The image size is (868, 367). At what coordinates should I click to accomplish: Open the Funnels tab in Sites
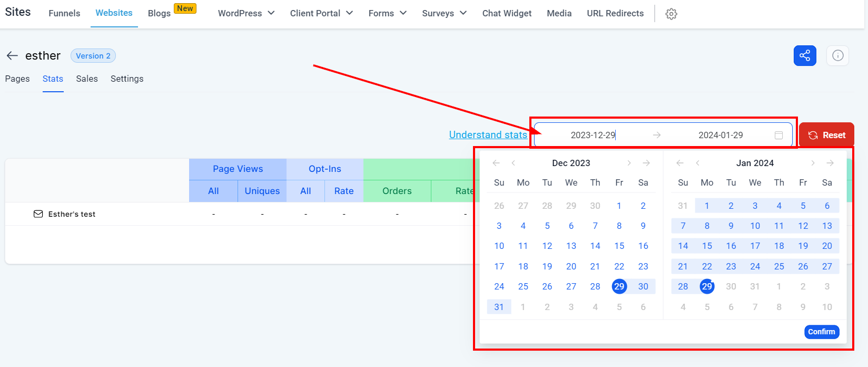(64, 13)
